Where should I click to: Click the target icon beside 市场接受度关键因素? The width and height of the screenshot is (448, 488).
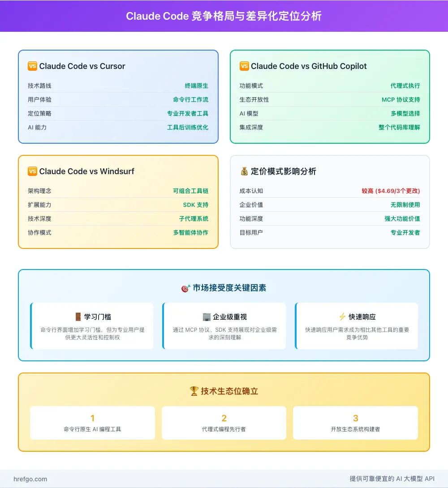tap(185, 288)
